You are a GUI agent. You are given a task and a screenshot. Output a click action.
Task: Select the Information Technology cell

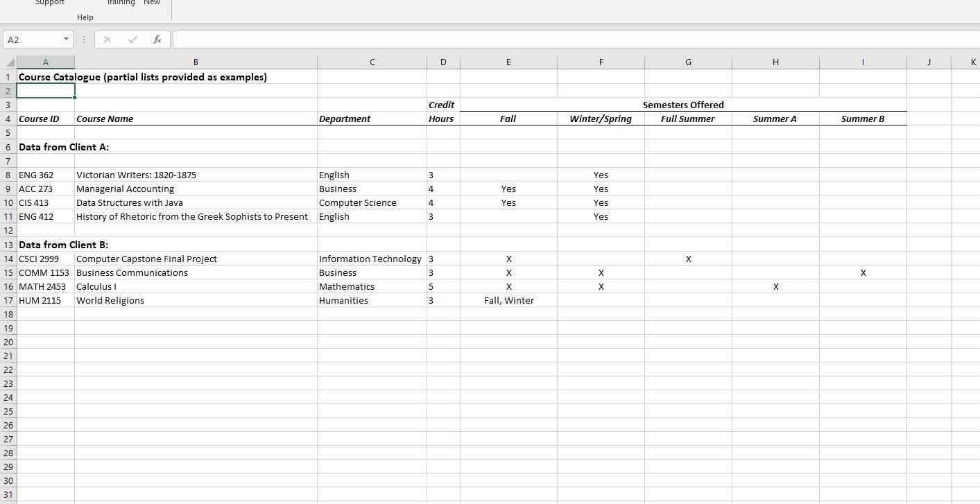(x=372, y=259)
